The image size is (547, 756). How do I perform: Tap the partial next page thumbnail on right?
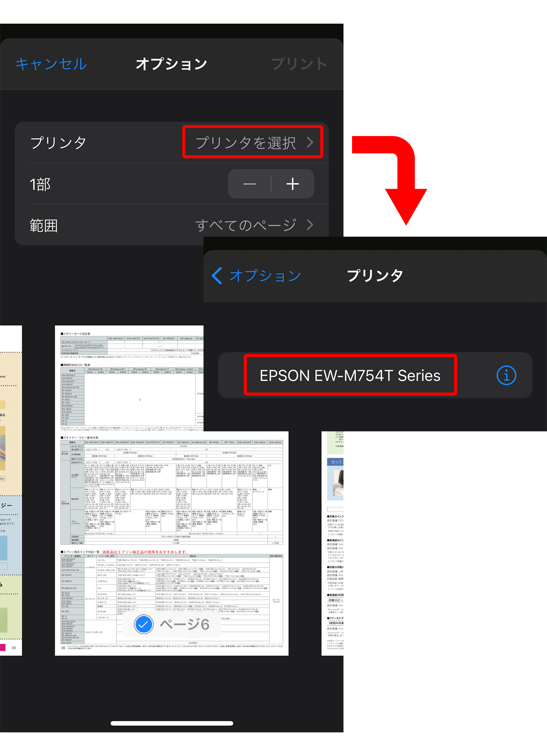pos(333,542)
